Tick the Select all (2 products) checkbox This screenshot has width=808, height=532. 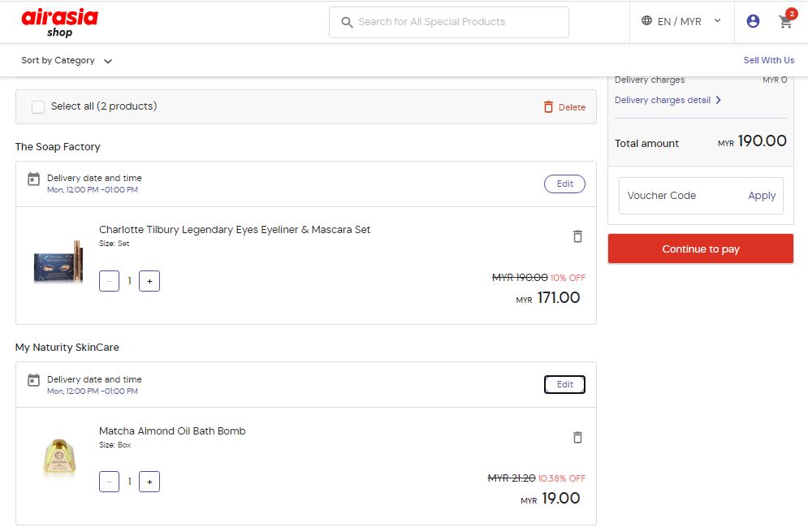38,106
